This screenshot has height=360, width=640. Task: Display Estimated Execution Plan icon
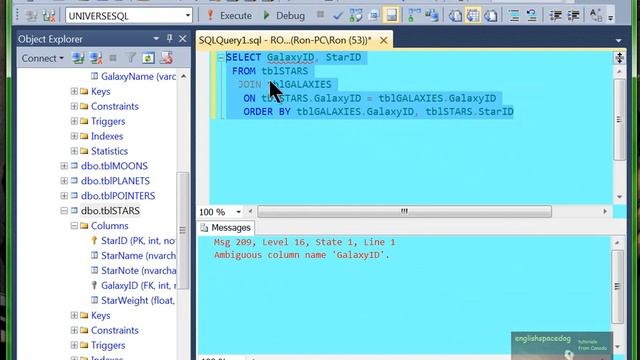[356, 16]
